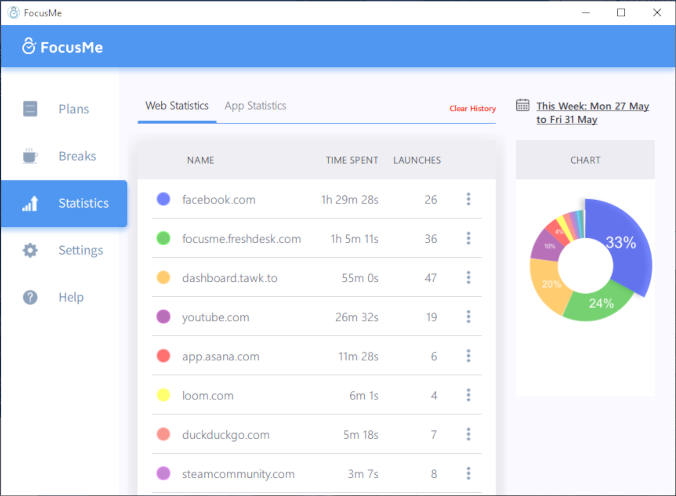Open options menu for facebook.com row
This screenshot has width=676, height=496.
[468, 199]
